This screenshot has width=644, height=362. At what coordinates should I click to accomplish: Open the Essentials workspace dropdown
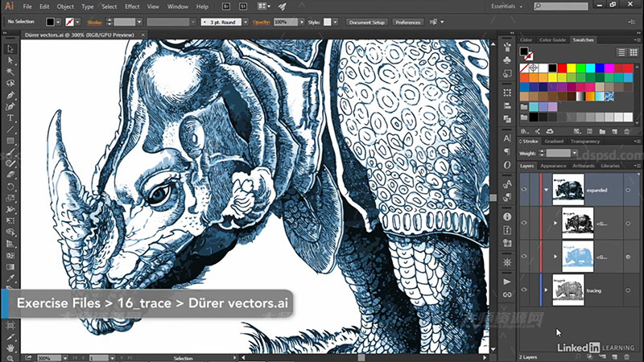(507, 6)
